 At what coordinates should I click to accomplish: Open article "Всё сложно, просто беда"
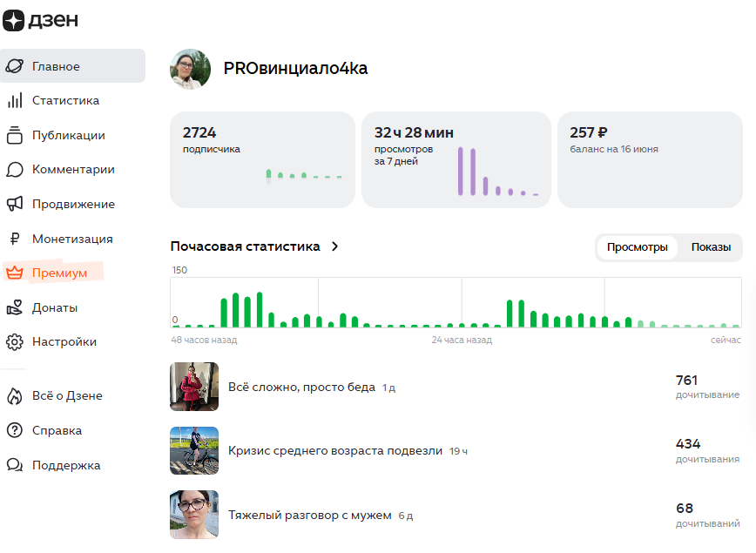302,388
